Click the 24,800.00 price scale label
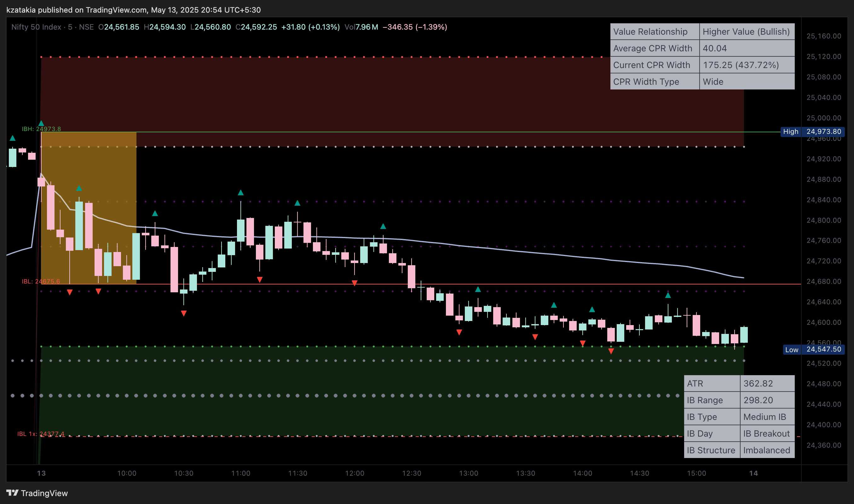Screen dimensions: 854x504 tap(824, 220)
